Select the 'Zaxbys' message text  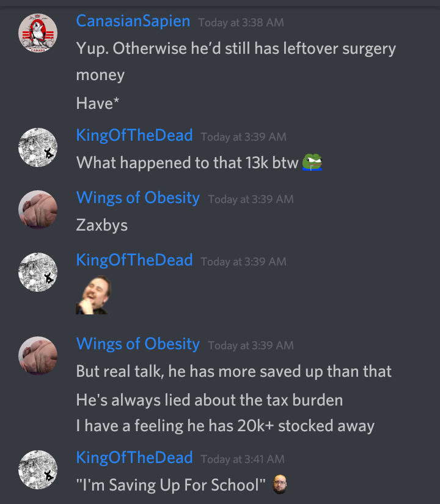pyautogui.click(x=102, y=225)
